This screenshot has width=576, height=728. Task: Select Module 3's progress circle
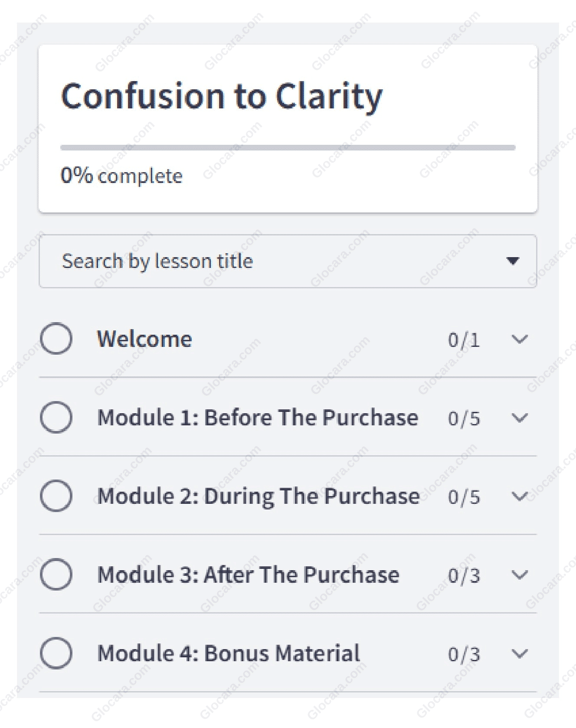tap(56, 575)
